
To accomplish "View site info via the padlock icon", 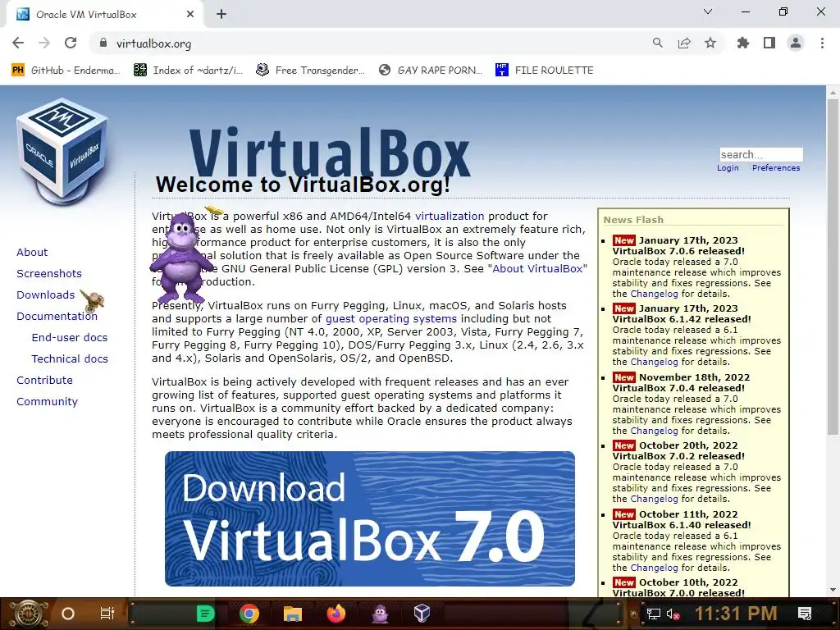I will [x=103, y=43].
